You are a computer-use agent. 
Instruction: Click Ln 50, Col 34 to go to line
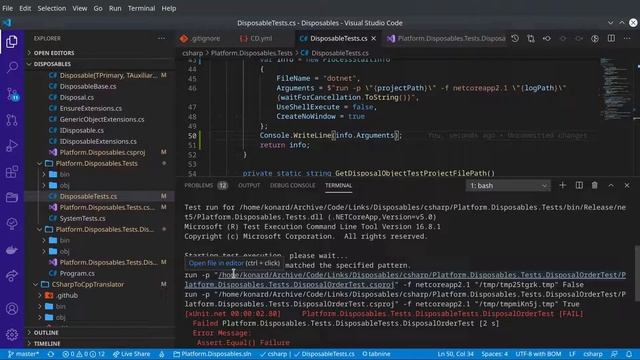coord(456,354)
